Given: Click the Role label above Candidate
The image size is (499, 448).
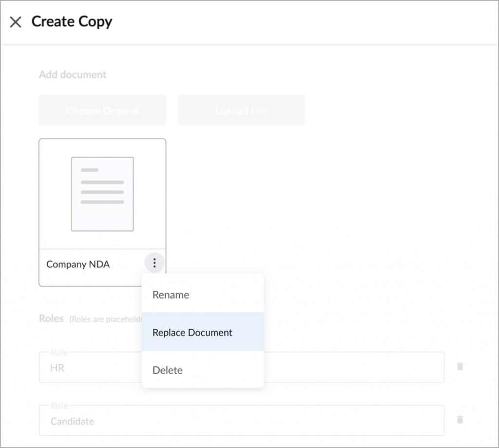Looking at the screenshot, I should coord(60,406).
